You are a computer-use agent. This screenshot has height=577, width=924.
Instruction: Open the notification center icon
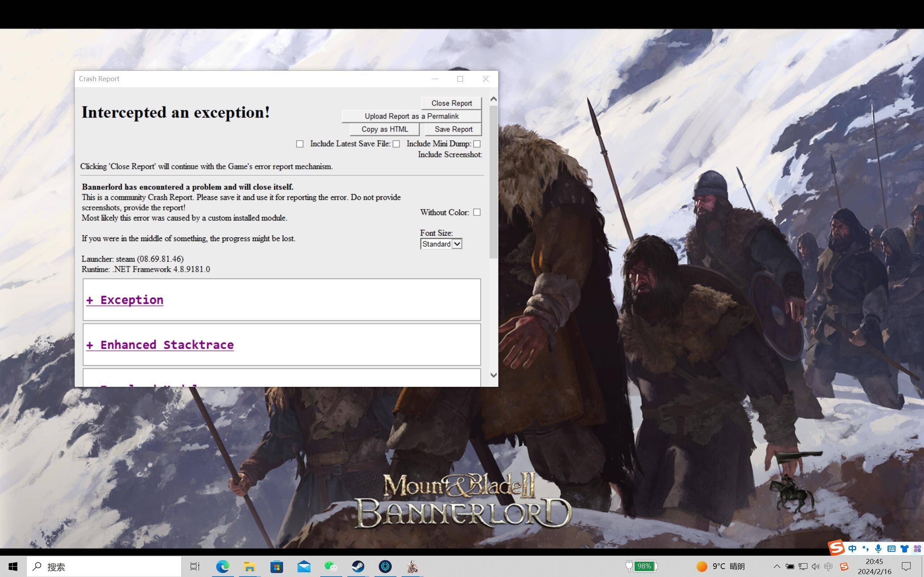pos(906,566)
